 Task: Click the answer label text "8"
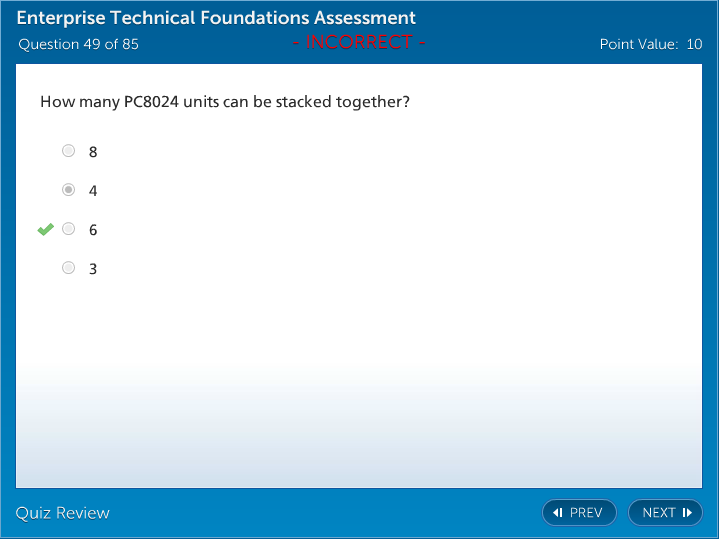(93, 152)
